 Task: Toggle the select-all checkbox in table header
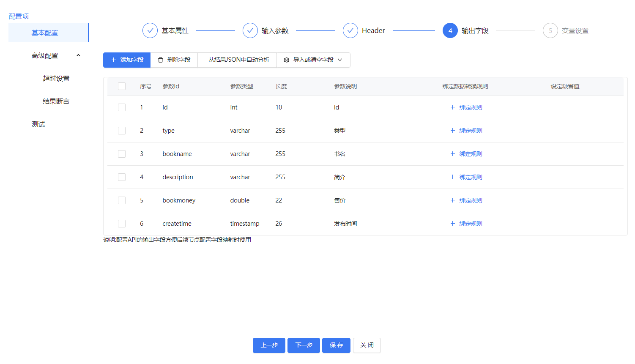tap(122, 86)
